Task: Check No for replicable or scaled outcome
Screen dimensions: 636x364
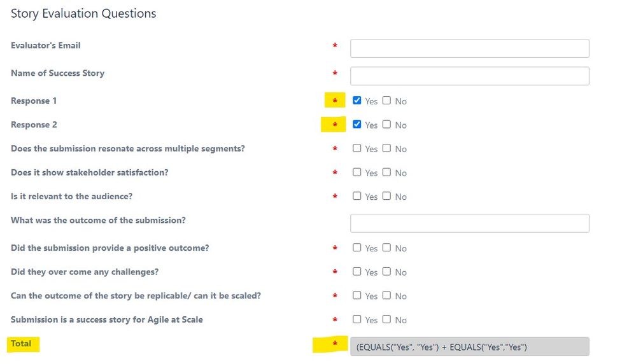Action: tap(386, 295)
